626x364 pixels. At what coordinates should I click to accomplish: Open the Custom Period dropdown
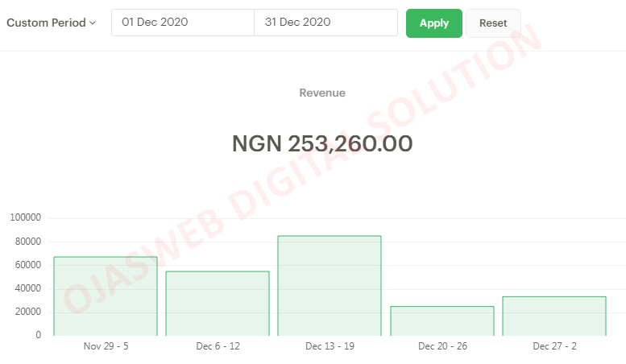tap(51, 23)
